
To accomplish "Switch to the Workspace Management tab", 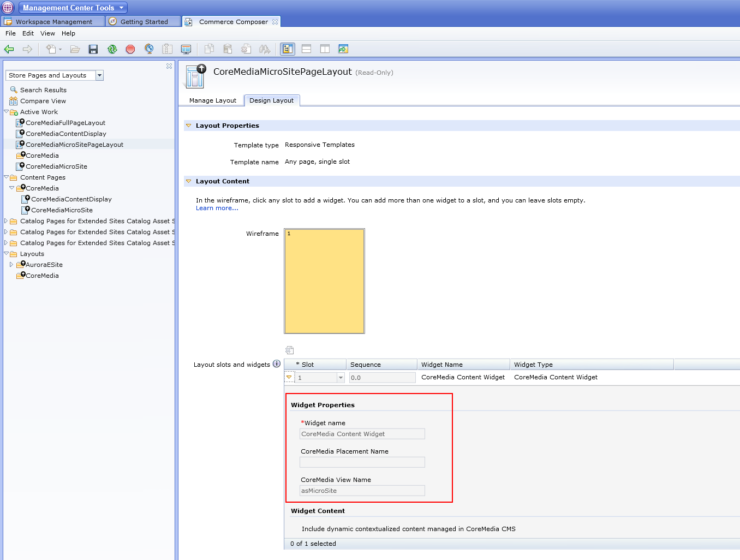I will point(53,22).
